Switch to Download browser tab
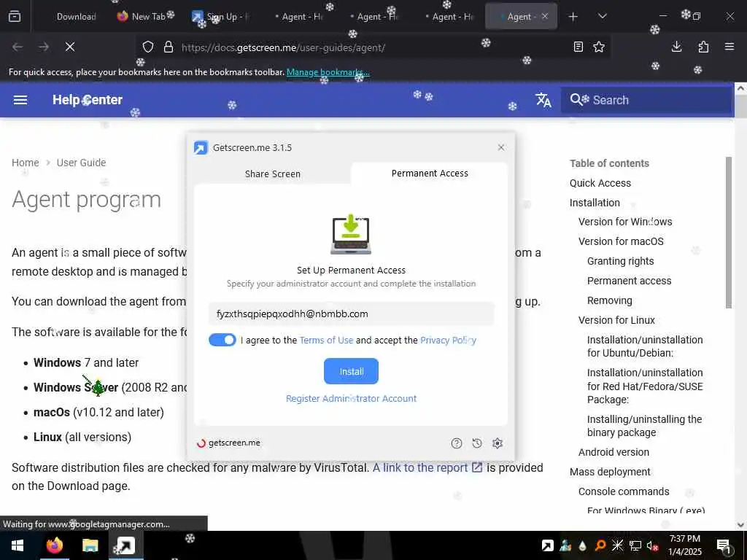747x560 pixels. click(76, 17)
